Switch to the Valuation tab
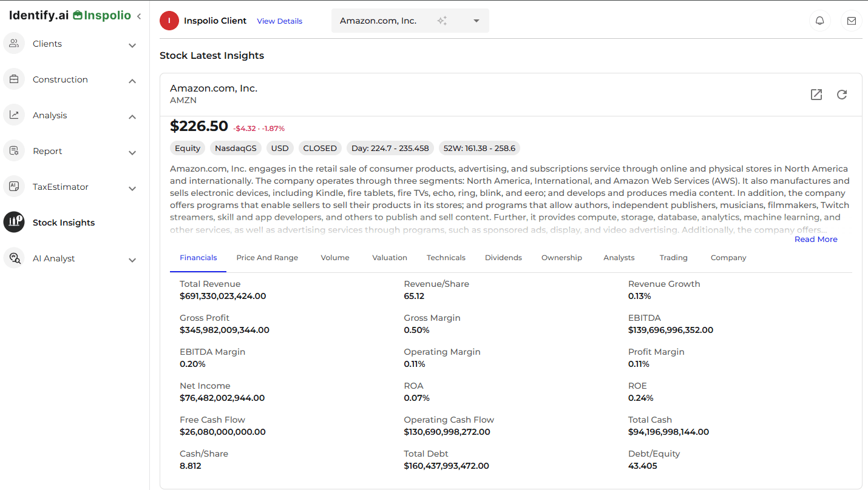Screen dimensions: 868x490 point(389,258)
